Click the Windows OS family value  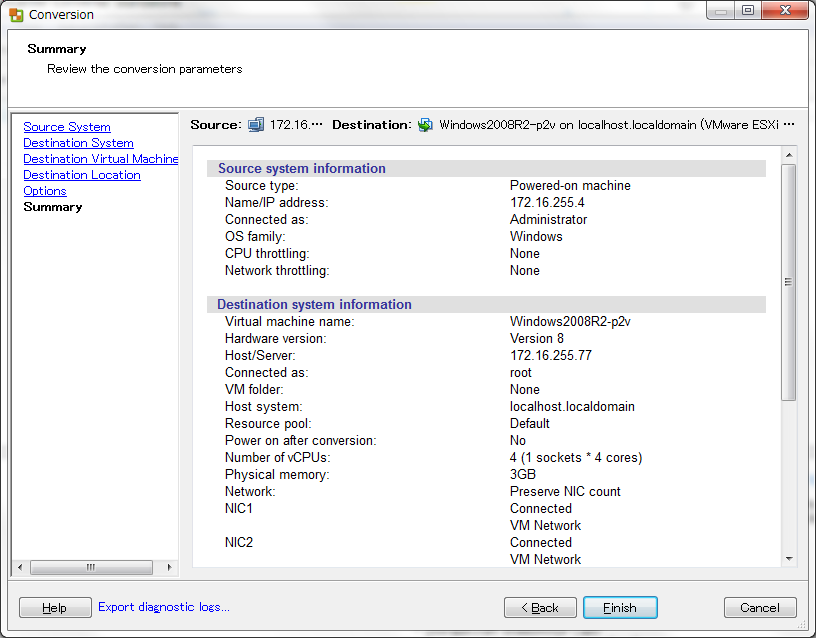tap(536, 237)
